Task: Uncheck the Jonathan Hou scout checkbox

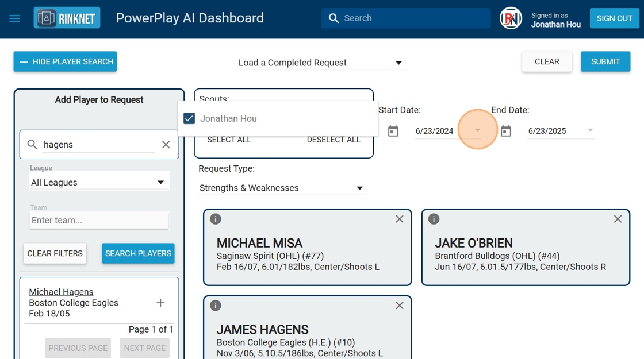Action: pos(189,118)
